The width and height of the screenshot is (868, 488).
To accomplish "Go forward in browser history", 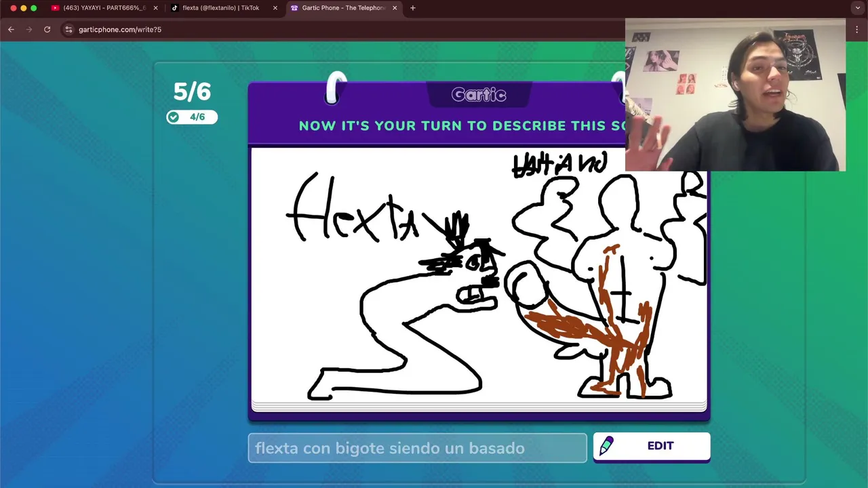I will coord(28,29).
